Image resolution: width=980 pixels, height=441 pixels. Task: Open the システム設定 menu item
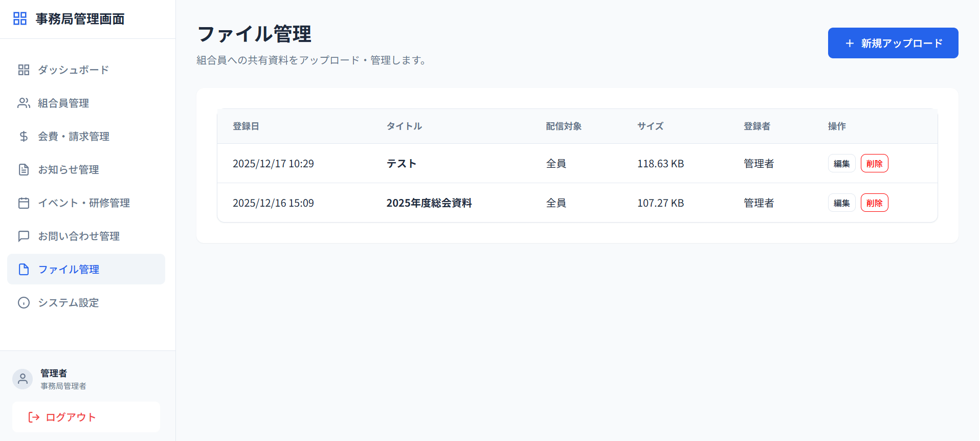69,303
